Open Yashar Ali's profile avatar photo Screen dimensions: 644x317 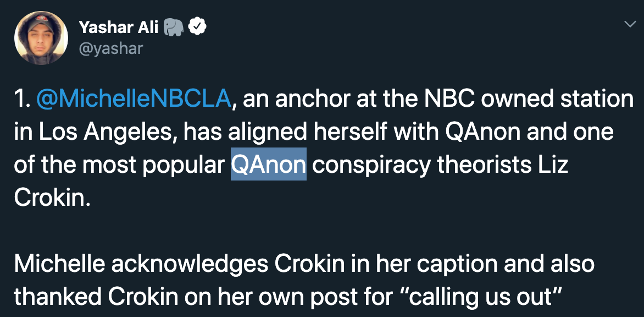41,38
